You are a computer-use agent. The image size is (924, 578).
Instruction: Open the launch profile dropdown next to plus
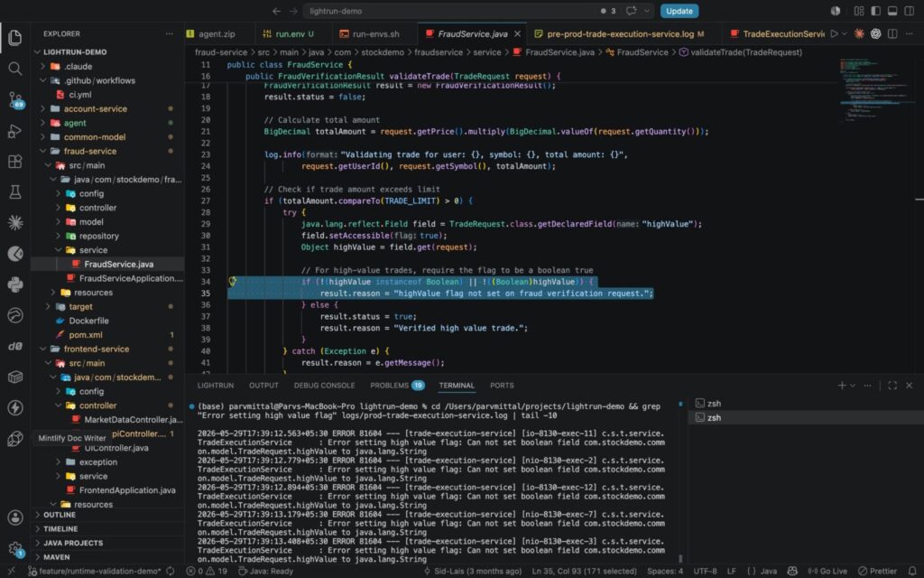click(x=852, y=385)
